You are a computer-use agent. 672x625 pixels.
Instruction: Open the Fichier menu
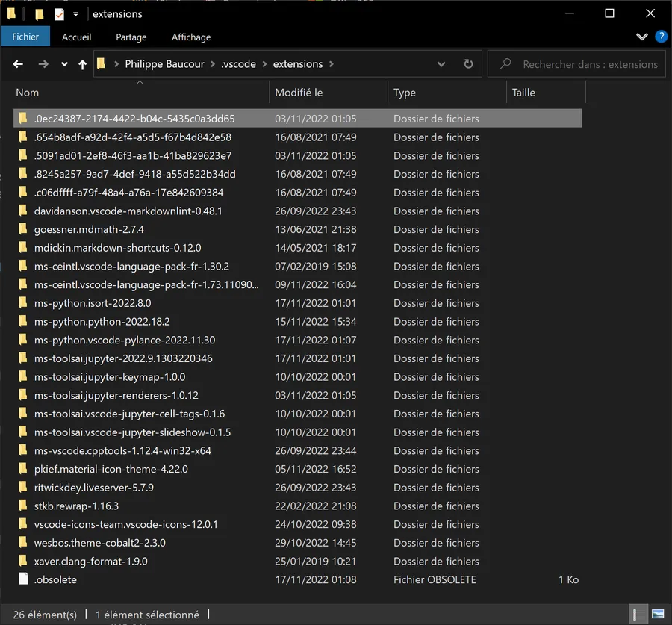[25, 37]
